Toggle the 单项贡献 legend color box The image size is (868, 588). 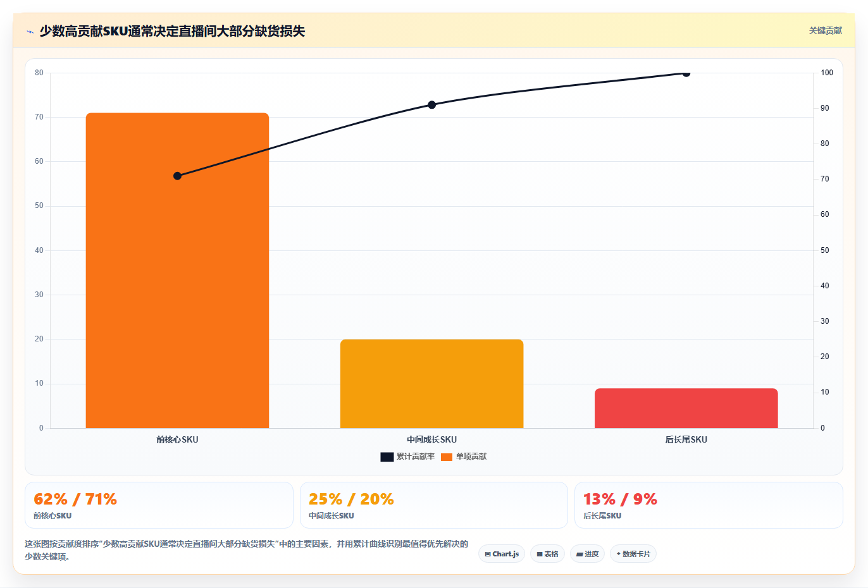tap(447, 457)
